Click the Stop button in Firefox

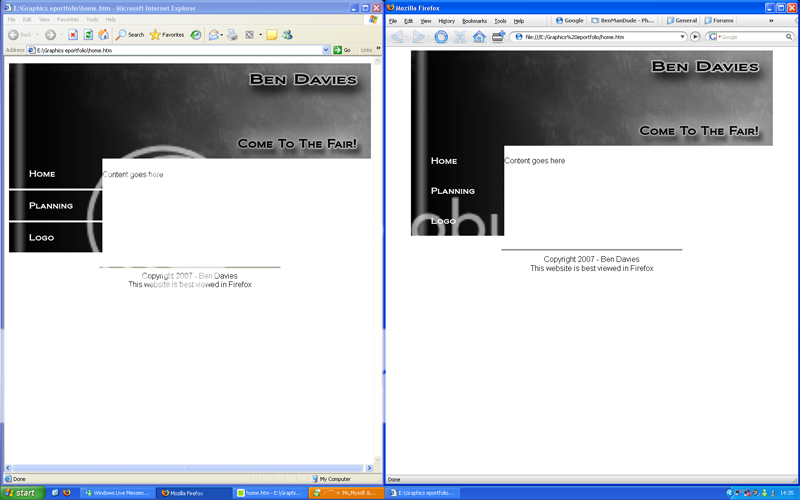click(460, 37)
